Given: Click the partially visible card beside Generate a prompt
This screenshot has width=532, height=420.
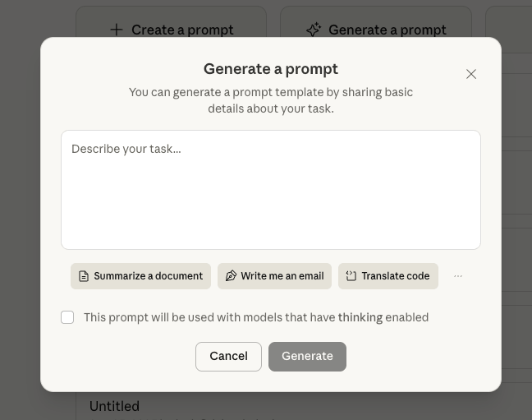Looking at the screenshot, I should tap(509, 25).
